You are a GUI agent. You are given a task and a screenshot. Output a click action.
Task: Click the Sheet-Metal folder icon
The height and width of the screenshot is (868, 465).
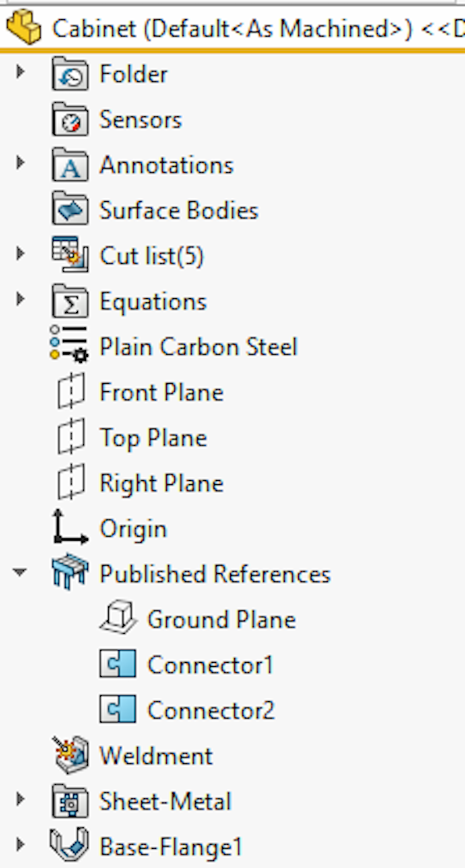(x=70, y=801)
